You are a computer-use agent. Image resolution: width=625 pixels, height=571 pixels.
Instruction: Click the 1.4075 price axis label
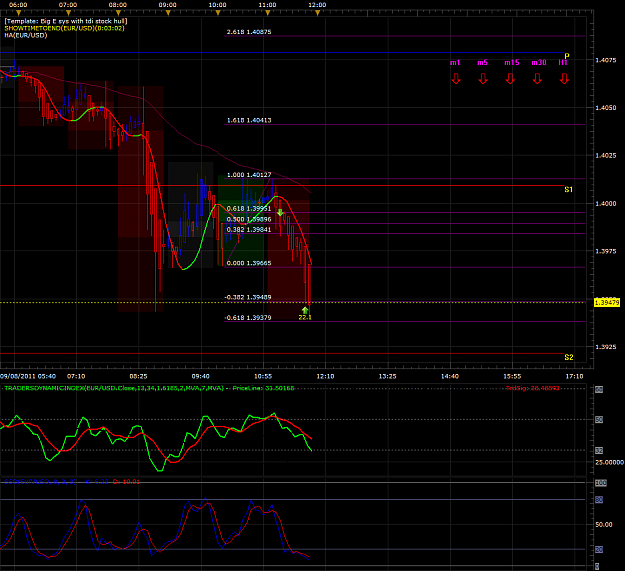click(605, 60)
